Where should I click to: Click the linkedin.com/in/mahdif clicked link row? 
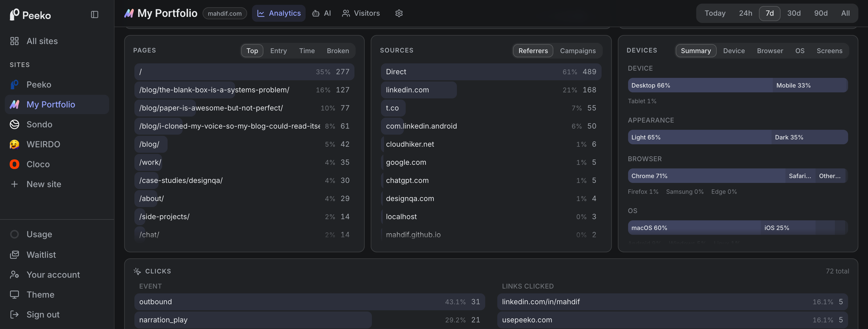point(672,302)
